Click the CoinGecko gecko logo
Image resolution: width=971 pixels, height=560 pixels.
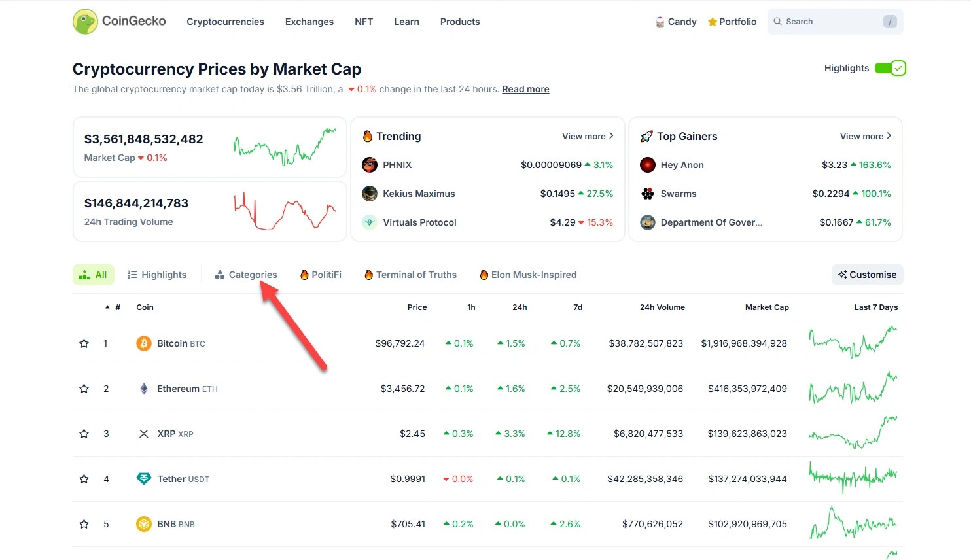[x=85, y=22]
